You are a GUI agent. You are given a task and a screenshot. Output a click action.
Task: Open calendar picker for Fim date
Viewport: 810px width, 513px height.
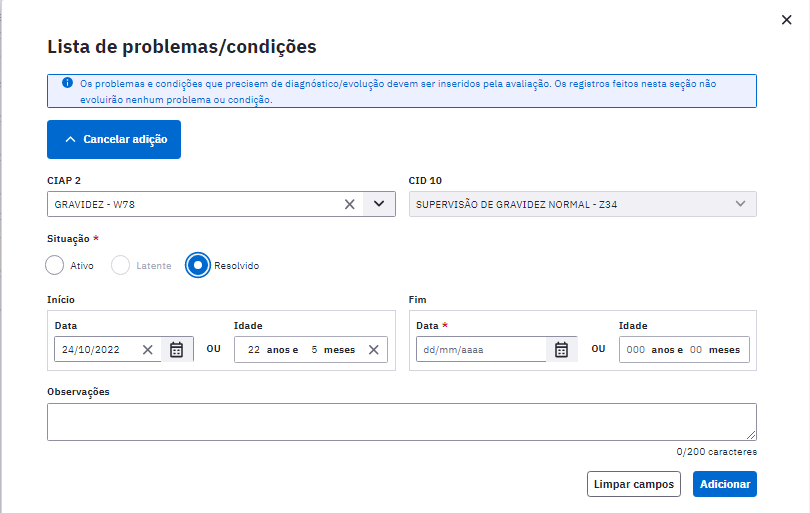tap(562, 350)
